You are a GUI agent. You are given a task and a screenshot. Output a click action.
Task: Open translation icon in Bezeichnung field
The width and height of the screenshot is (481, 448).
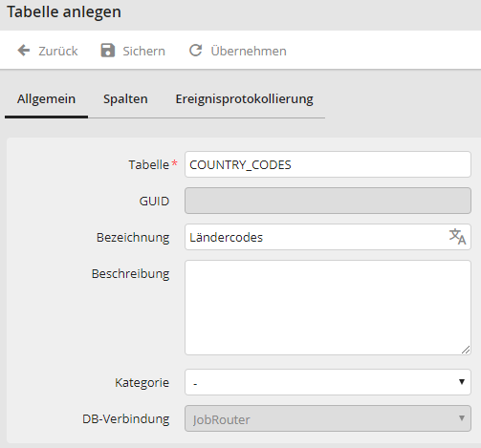[x=458, y=237]
